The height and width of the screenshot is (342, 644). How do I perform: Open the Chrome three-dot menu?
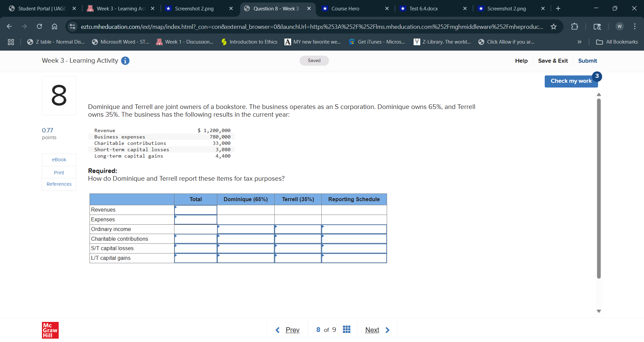635,26
